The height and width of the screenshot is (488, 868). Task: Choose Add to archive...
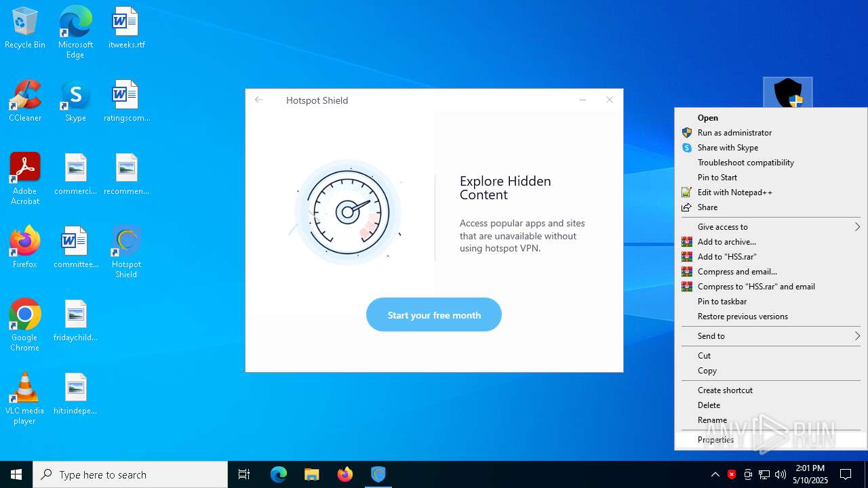coord(771,242)
